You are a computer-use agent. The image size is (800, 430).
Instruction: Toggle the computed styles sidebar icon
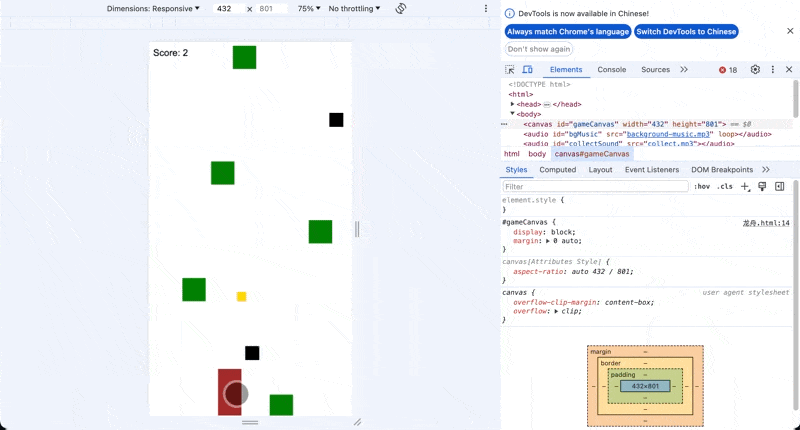point(779,186)
